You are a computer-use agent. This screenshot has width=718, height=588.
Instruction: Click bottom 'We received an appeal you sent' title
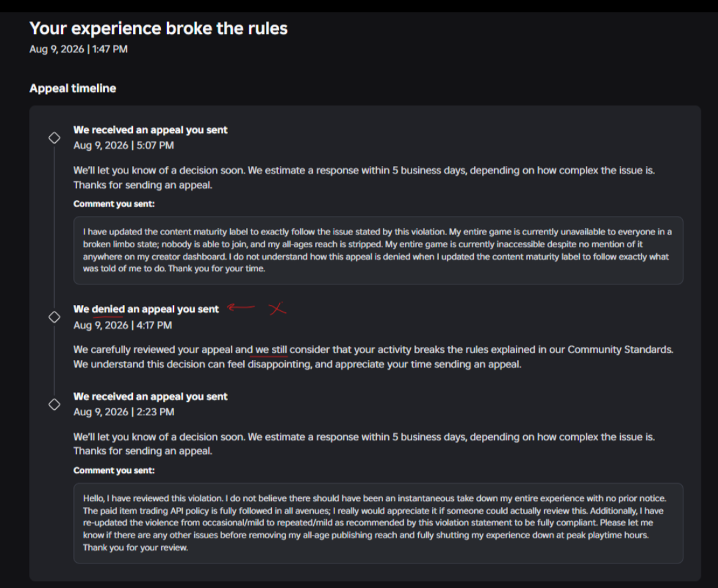coord(150,397)
